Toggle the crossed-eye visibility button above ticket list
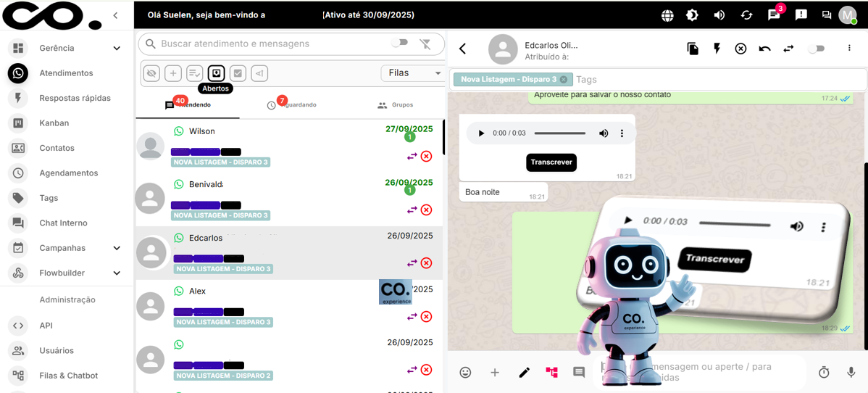 click(151, 73)
